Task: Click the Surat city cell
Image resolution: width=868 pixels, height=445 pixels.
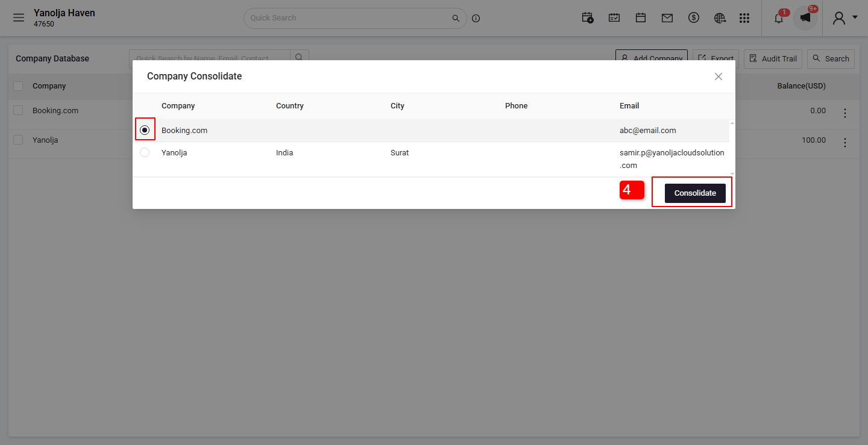Action: point(400,153)
